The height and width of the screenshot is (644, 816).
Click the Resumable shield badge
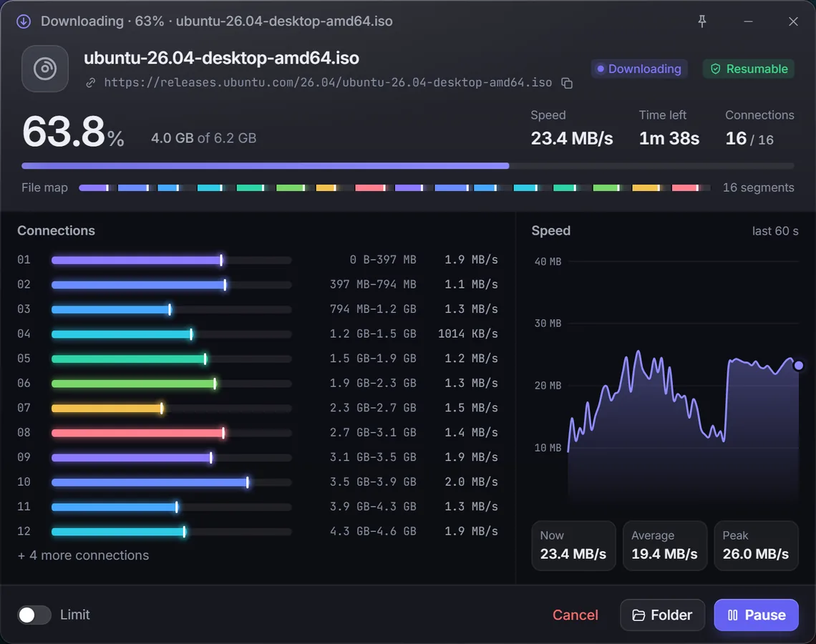pos(748,69)
